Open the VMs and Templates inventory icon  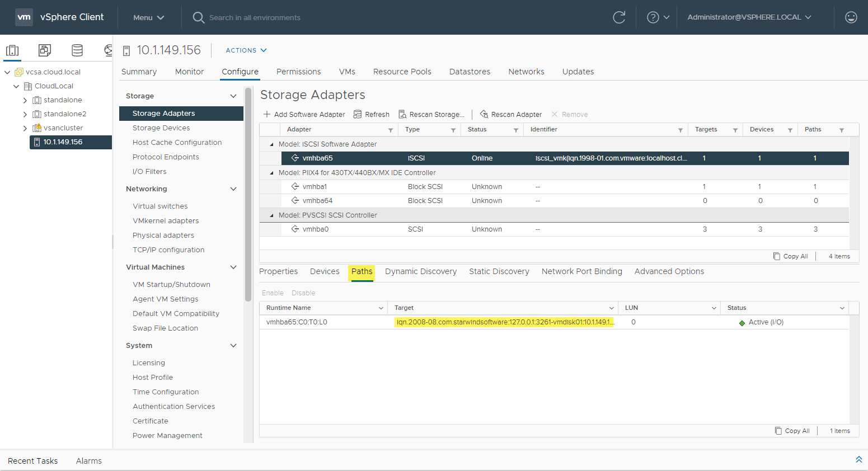click(44, 50)
